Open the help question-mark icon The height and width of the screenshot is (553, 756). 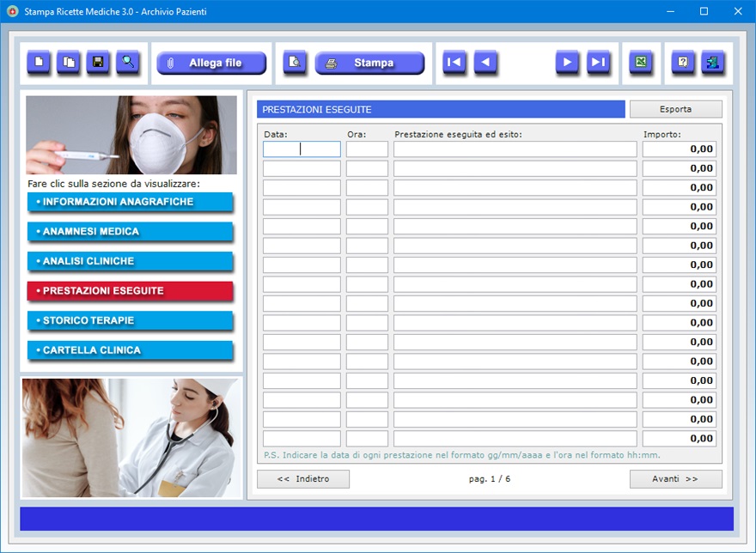[x=683, y=62]
